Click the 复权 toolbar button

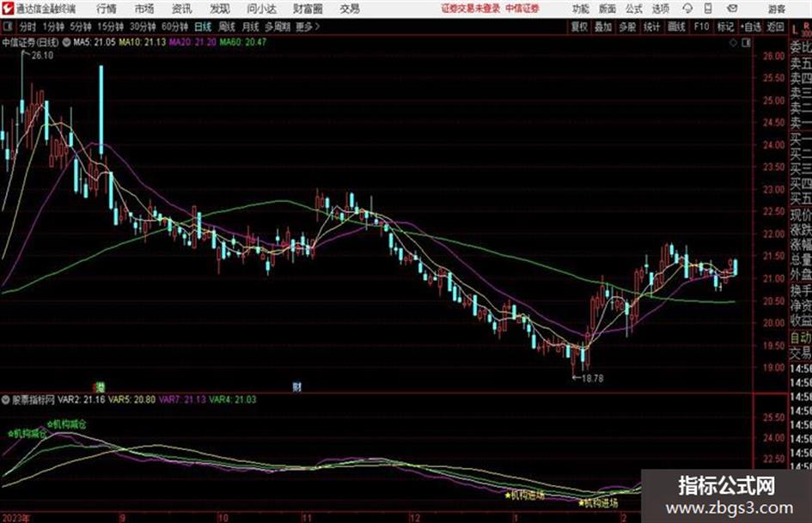click(579, 27)
